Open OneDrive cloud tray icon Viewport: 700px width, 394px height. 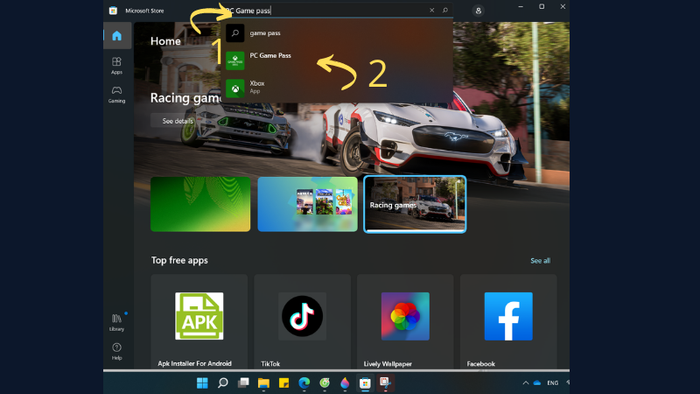[x=537, y=383]
